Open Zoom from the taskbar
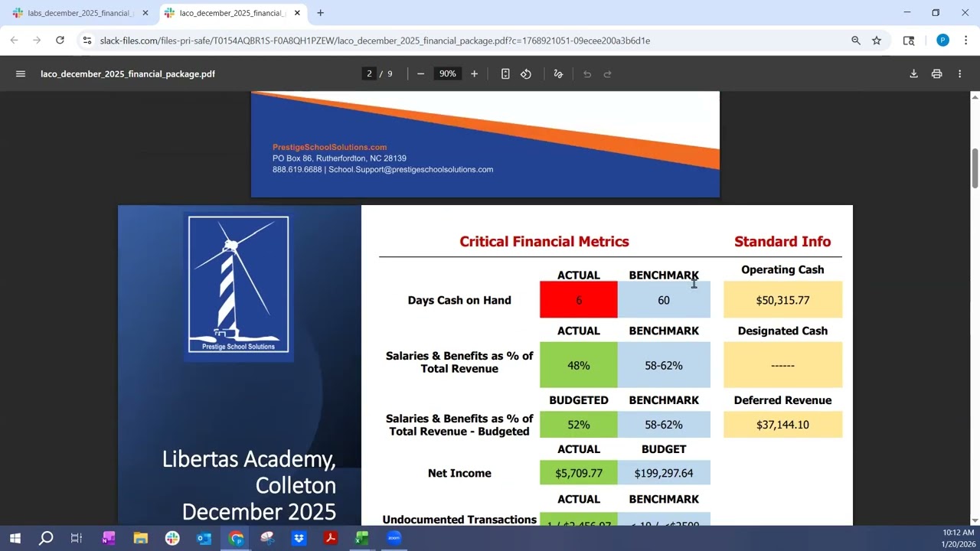Viewport: 980px width, 551px height. coord(394,538)
